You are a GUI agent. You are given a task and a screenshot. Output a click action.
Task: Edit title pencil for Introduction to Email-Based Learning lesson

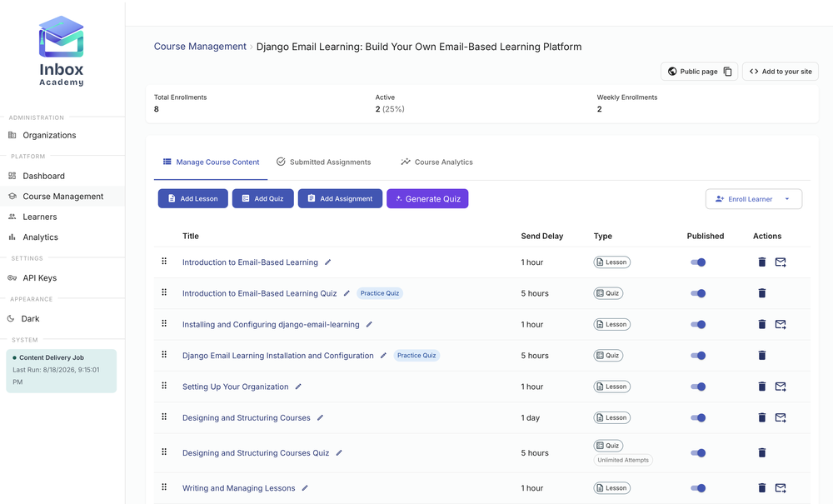point(327,262)
